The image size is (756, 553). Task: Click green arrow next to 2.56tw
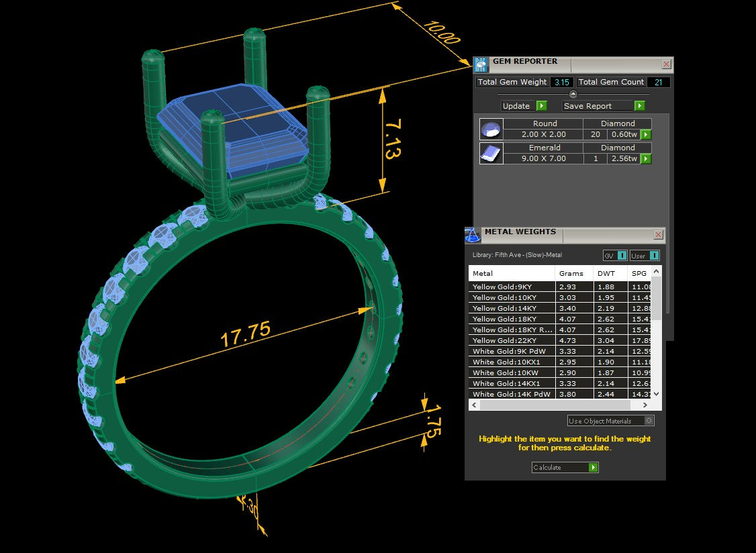(646, 159)
